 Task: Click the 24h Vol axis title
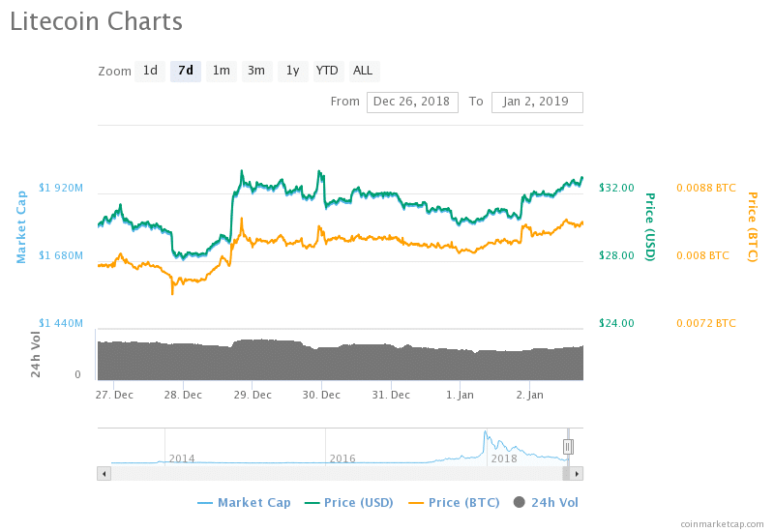[x=35, y=354]
